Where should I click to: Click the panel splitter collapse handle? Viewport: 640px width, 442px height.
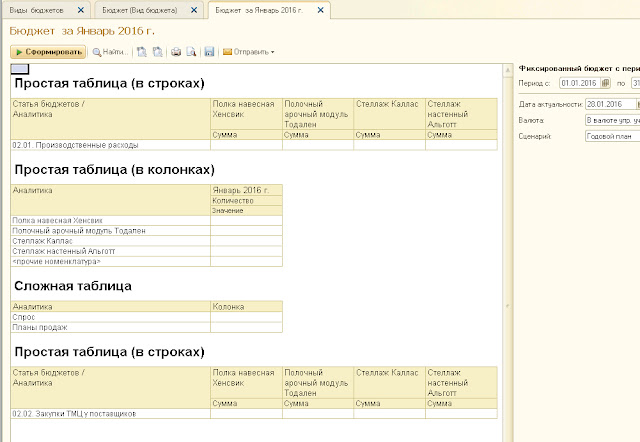coord(508,306)
